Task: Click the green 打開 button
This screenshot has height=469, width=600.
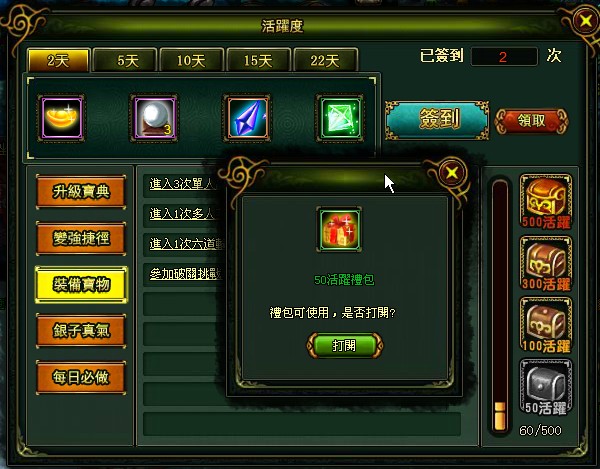Action: pos(344,345)
